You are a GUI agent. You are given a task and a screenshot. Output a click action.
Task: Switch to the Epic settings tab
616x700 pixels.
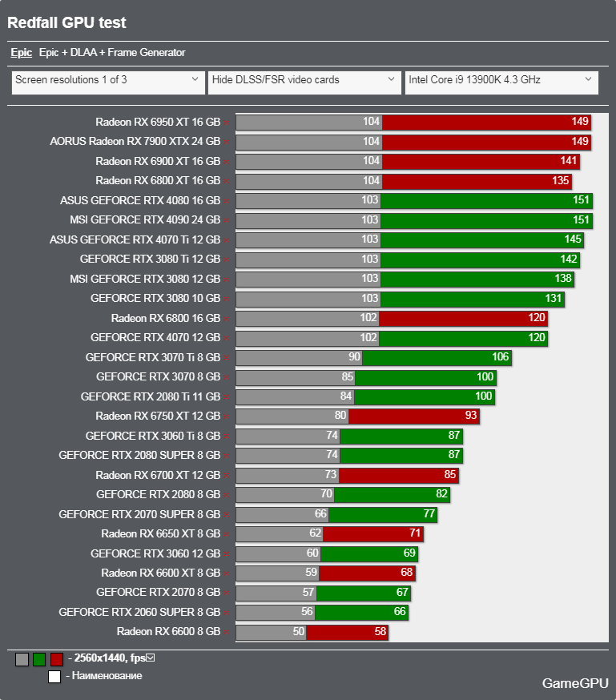coord(22,53)
